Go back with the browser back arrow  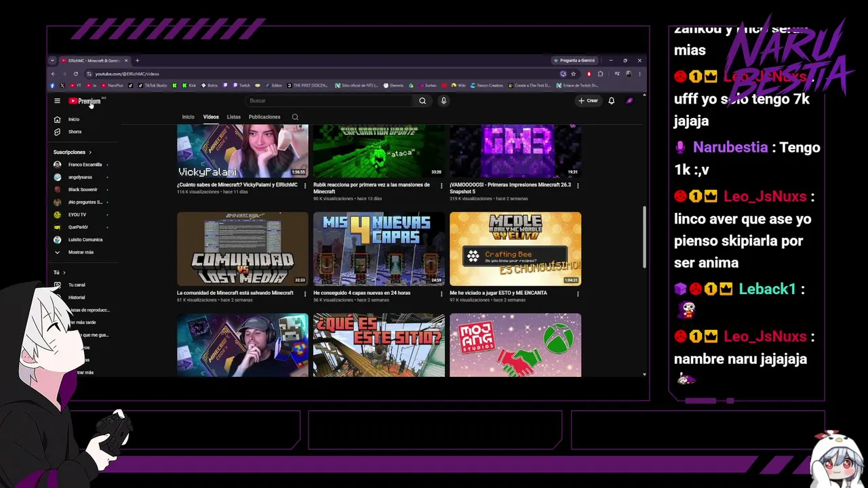53,74
